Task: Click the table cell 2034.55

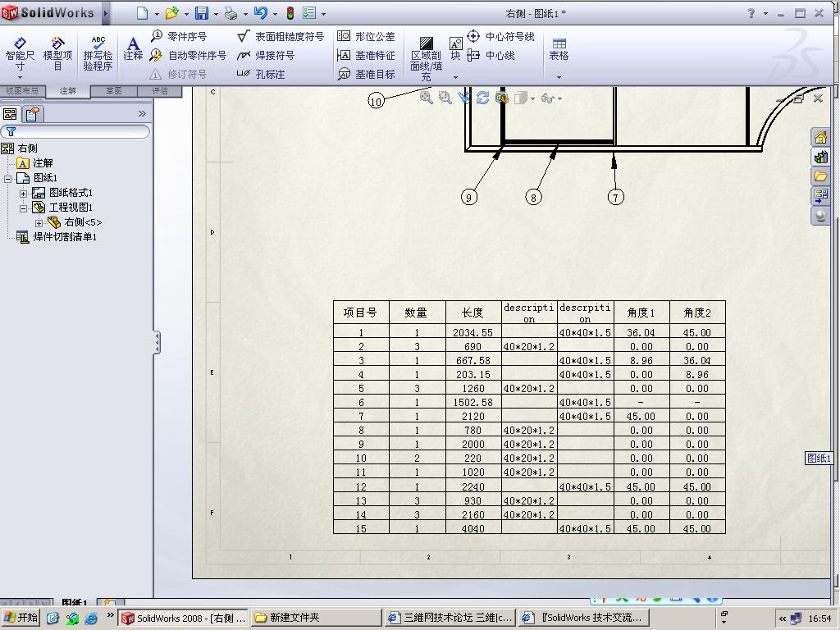Action: tap(473, 332)
